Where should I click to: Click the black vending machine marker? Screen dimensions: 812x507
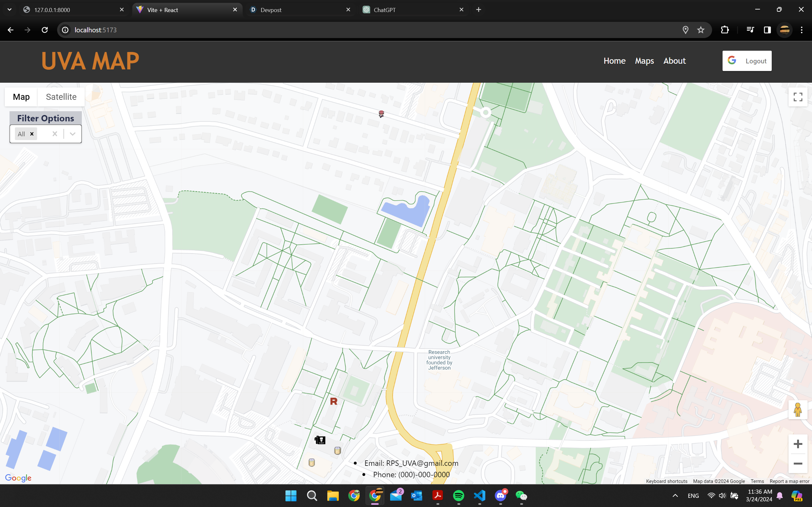coord(320,440)
